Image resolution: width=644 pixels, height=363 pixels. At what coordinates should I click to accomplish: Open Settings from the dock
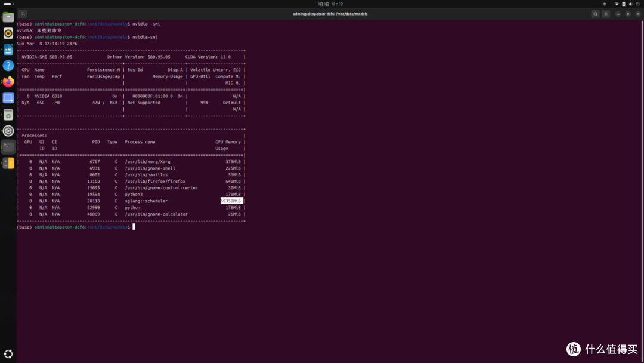(x=8, y=131)
